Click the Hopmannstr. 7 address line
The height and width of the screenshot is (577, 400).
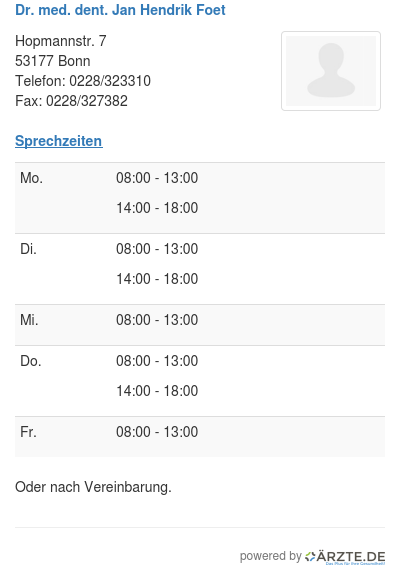tap(61, 41)
